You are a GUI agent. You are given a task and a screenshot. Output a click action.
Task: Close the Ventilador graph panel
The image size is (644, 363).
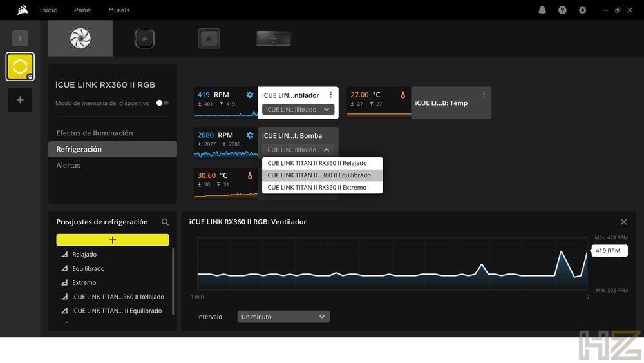623,222
